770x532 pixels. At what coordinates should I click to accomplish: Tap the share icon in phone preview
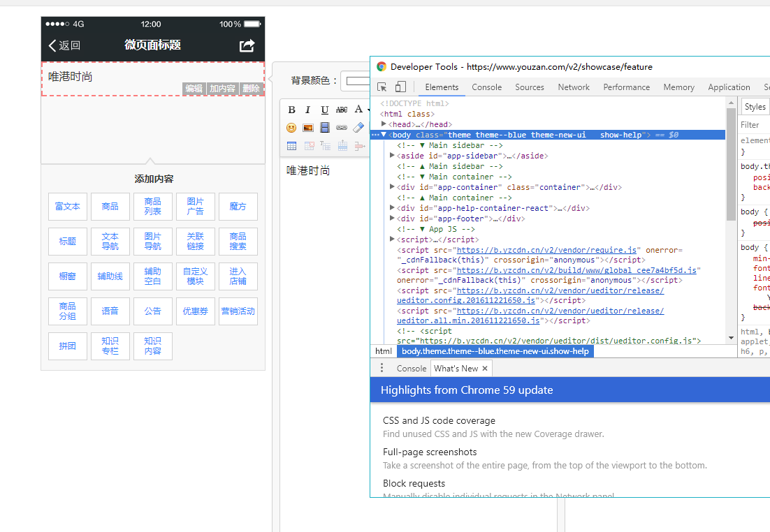pyautogui.click(x=247, y=45)
